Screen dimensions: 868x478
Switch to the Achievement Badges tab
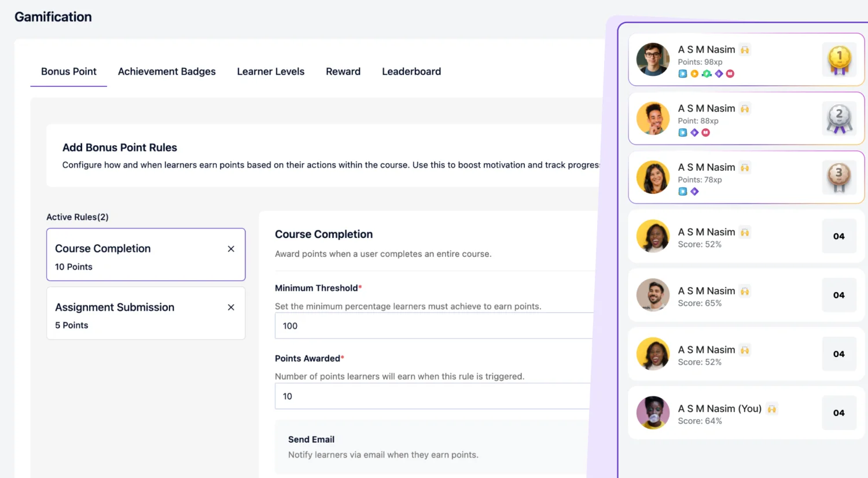[167, 71]
